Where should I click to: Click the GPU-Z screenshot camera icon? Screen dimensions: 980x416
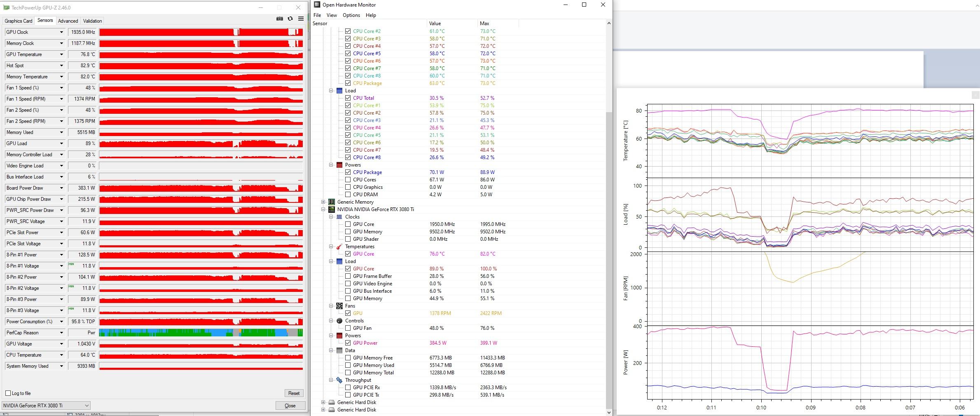280,19
